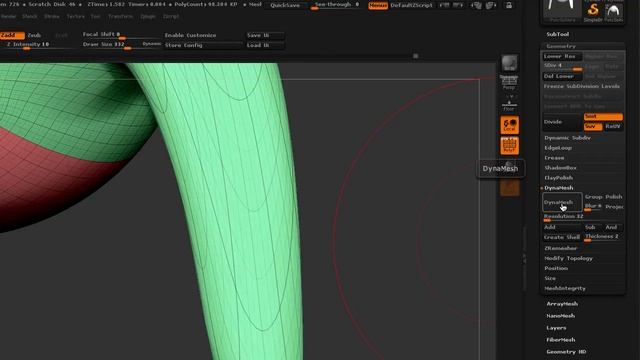Collapse the DynaMesh subsection header

[559, 188]
